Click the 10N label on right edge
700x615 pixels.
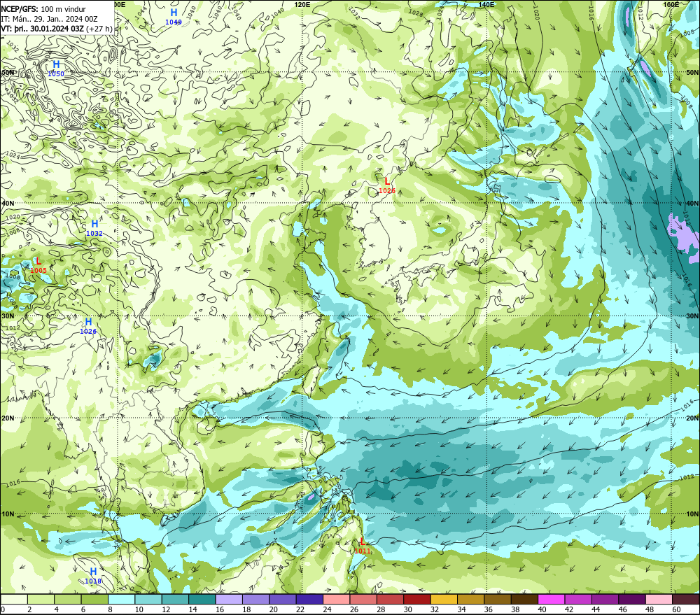point(693,514)
